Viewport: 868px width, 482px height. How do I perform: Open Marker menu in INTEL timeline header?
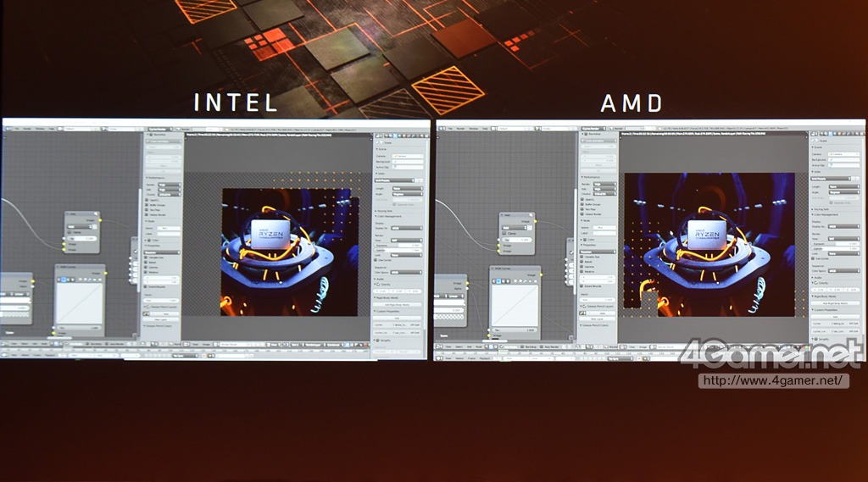(x=25, y=355)
